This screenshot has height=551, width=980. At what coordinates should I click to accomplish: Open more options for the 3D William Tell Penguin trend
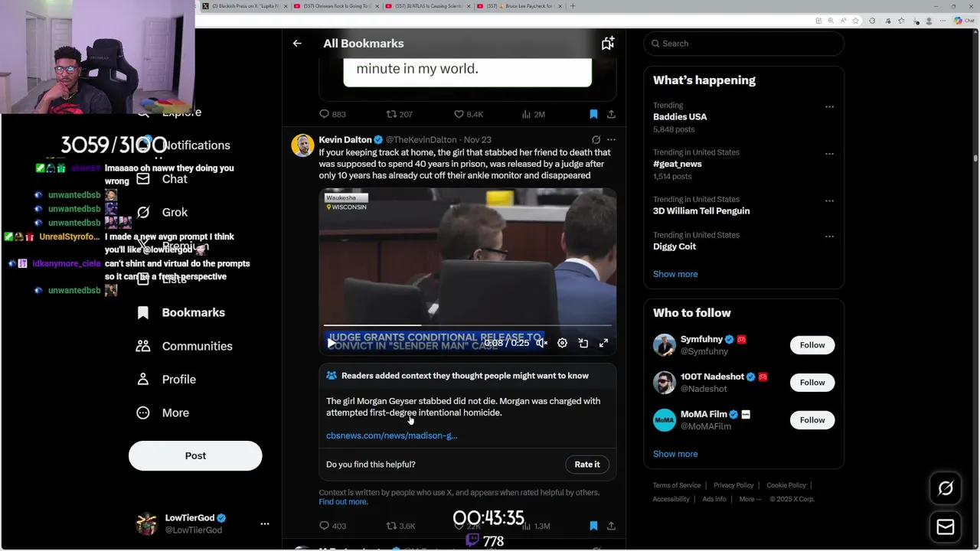[x=829, y=201]
